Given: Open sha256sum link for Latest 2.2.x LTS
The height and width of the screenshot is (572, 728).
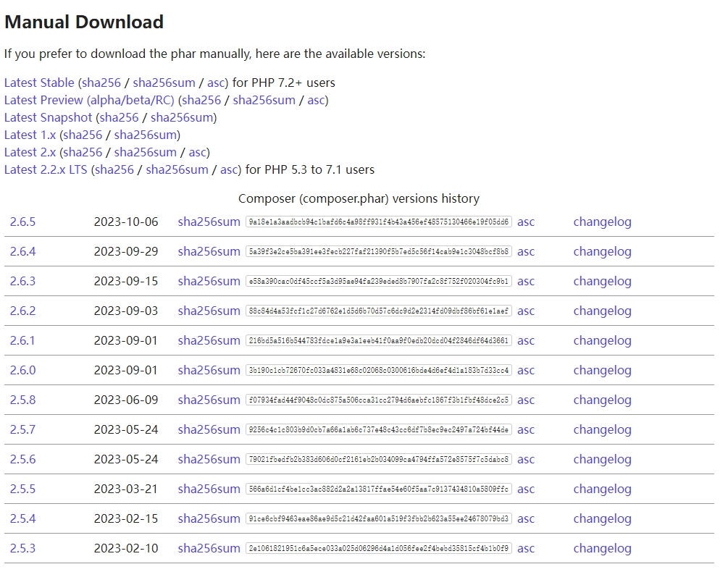Looking at the screenshot, I should click(x=177, y=170).
